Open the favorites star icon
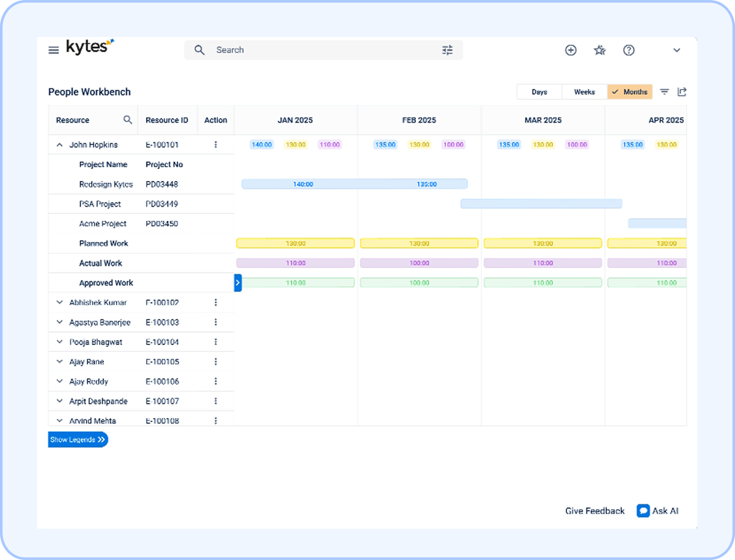Screen dimensions: 735x560 click(600, 50)
